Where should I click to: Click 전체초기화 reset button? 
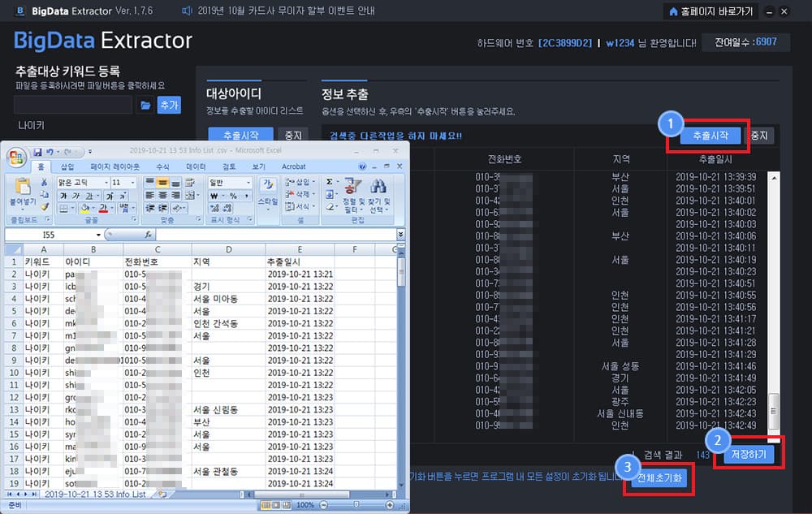(x=659, y=478)
